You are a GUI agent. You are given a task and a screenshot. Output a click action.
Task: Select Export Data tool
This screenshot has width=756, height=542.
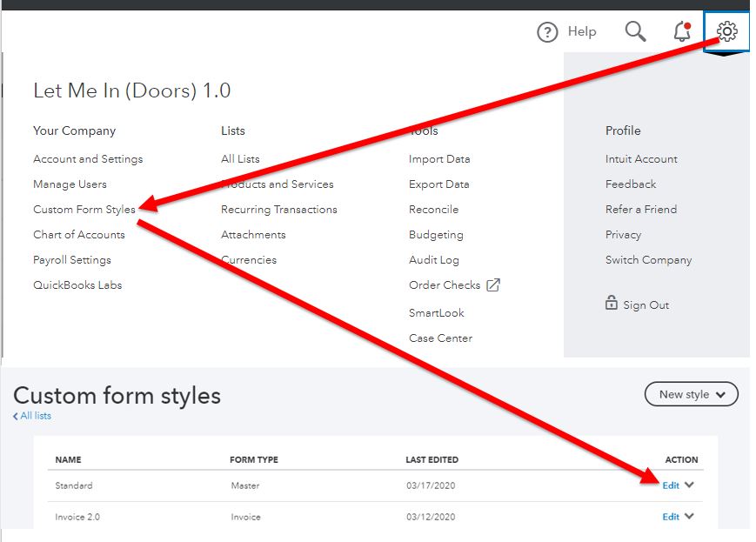pos(438,184)
